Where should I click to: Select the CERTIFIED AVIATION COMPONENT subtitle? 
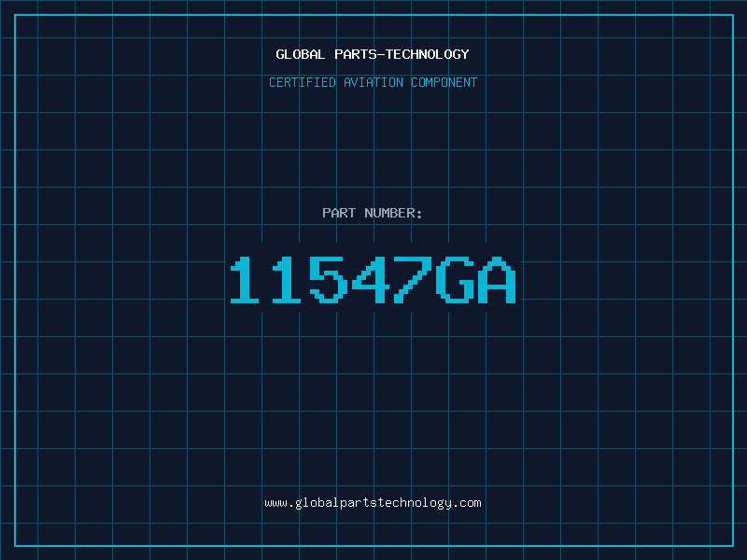pyautogui.click(x=373, y=82)
